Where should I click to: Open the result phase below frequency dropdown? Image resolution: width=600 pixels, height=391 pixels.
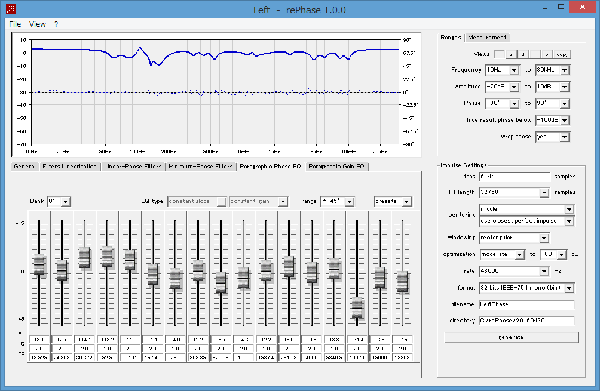click(564, 121)
